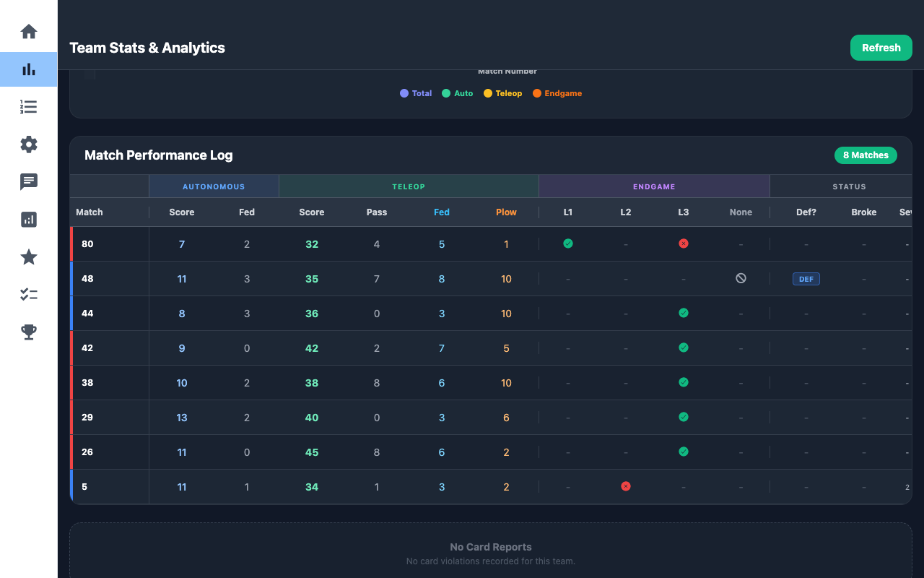
Task: Click red L3 fail icon in match 80
Action: click(684, 243)
